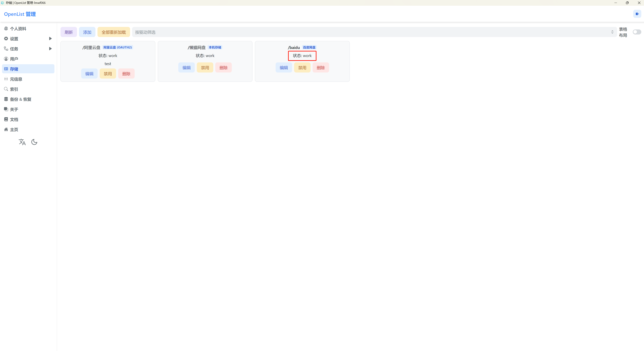Delete the /懒猫网盘 storage
Image resolution: width=644 pixels, height=351 pixels.
tap(224, 68)
